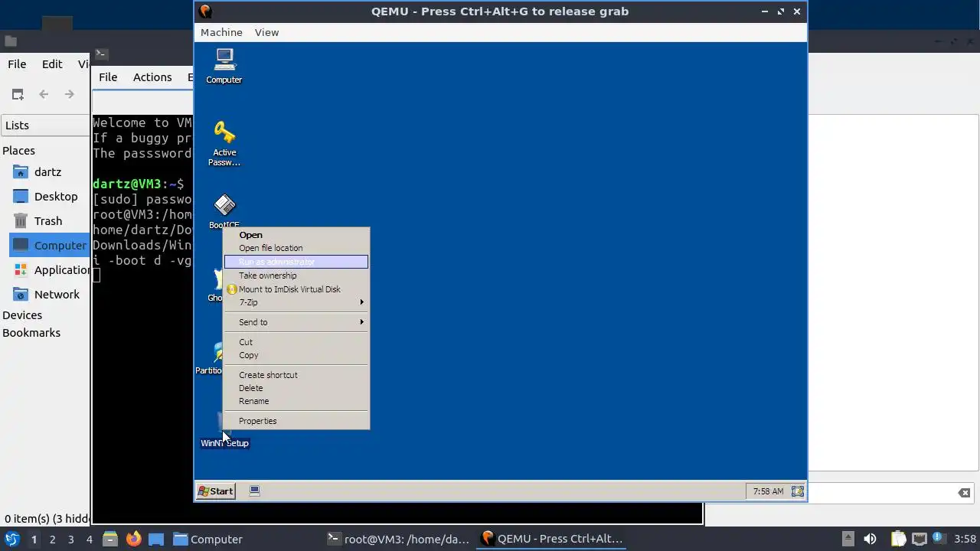Choose Delete from context menu

[x=296, y=388]
